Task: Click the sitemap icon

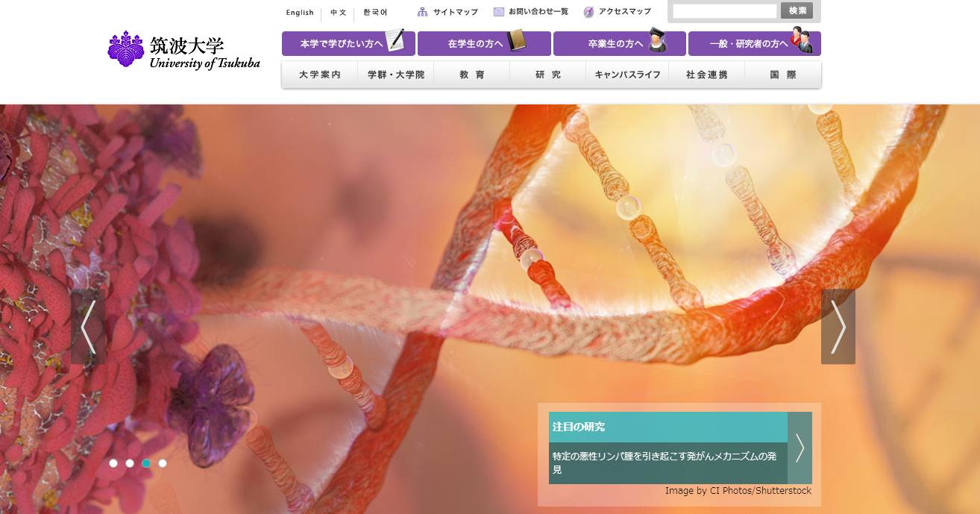Action: [423, 11]
